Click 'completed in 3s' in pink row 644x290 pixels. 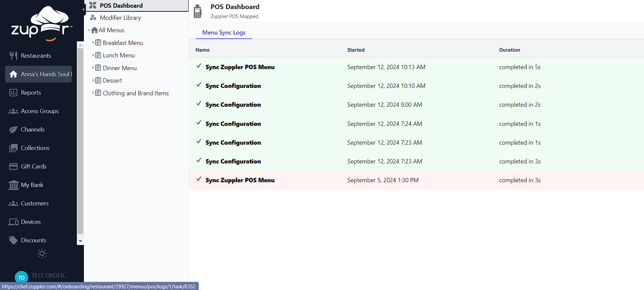[520, 180]
